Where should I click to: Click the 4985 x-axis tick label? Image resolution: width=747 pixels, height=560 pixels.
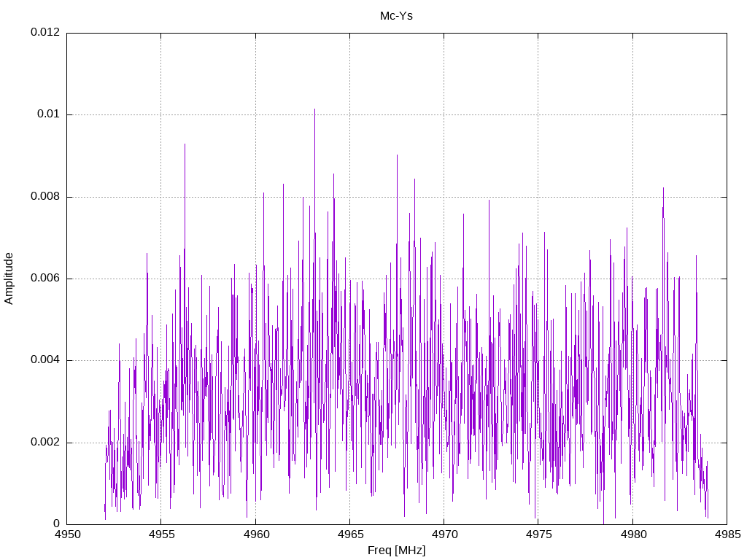tap(727, 534)
